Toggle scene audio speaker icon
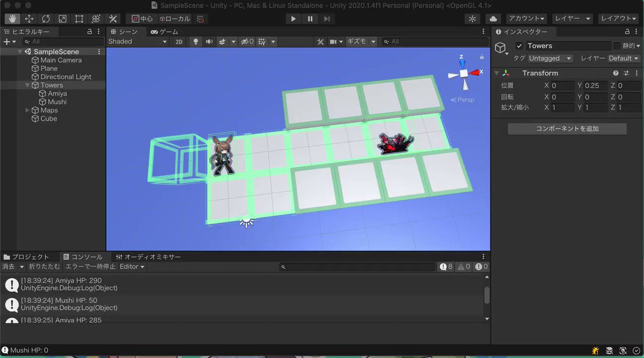The height and width of the screenshot is (358, 644). click(209, 41)
